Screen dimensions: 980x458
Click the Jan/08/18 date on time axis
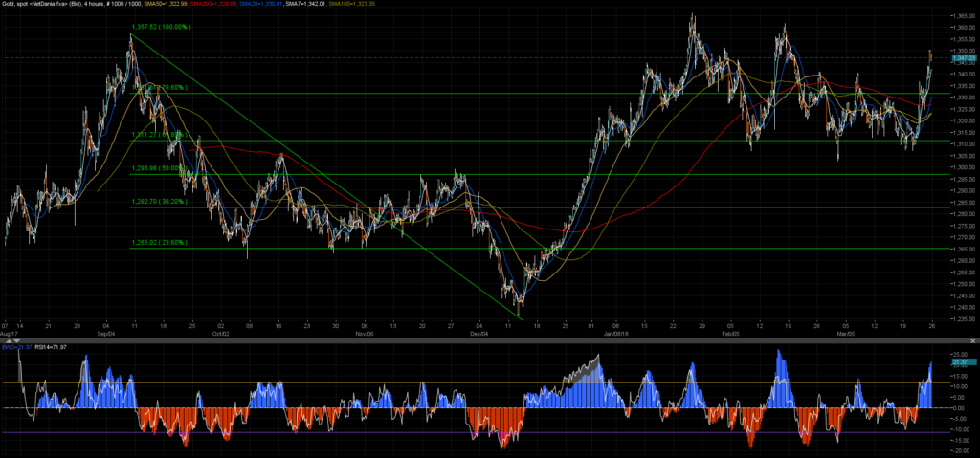[614, 334]
